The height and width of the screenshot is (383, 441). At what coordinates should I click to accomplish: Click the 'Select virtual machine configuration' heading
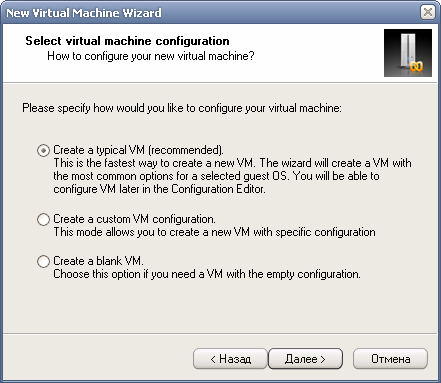pos(127,41)
